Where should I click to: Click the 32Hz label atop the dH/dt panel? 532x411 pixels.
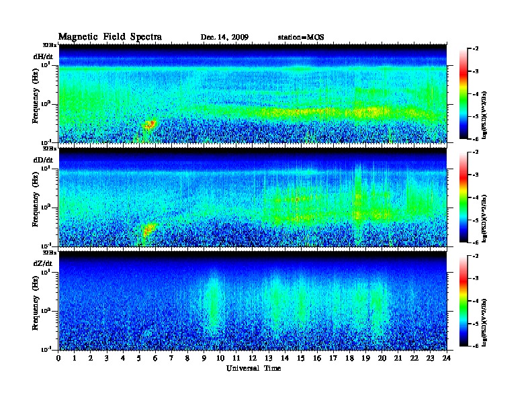pyautogui.click(x=50, y=45)
